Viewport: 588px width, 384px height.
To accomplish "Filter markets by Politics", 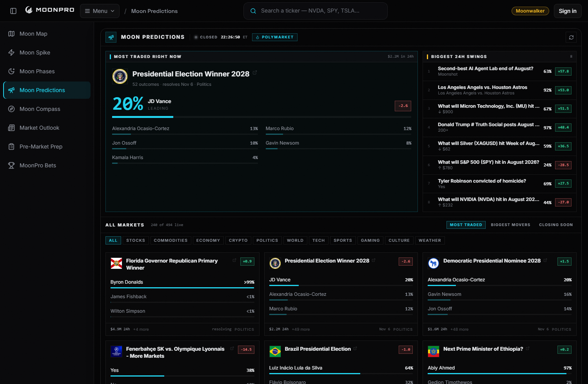I will (267, 241).
